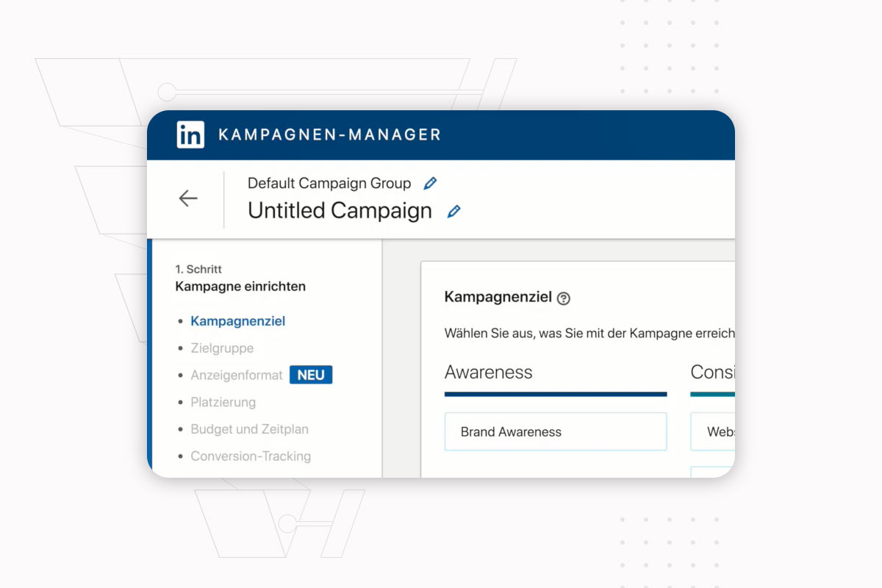Click the LinkedIn logo icon

[x=190, y=135]
